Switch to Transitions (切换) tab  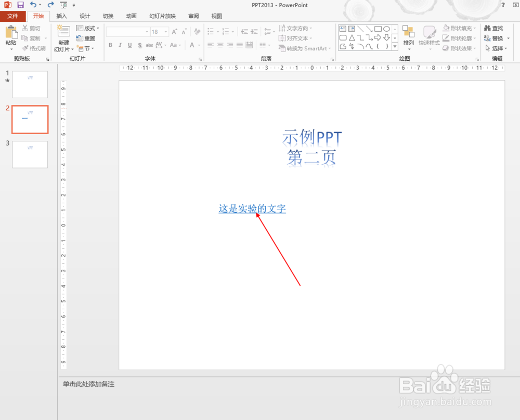(108, 16)
